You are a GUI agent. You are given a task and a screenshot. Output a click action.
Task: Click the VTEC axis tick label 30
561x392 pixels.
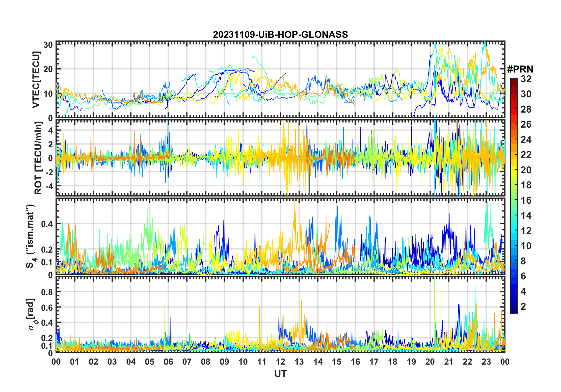48,45
